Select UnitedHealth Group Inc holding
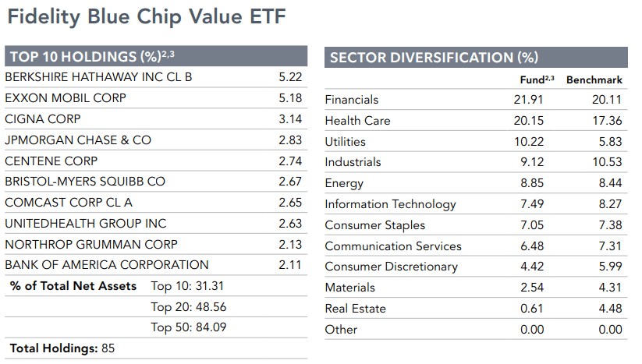642x364 pixels. coord(86,224)
